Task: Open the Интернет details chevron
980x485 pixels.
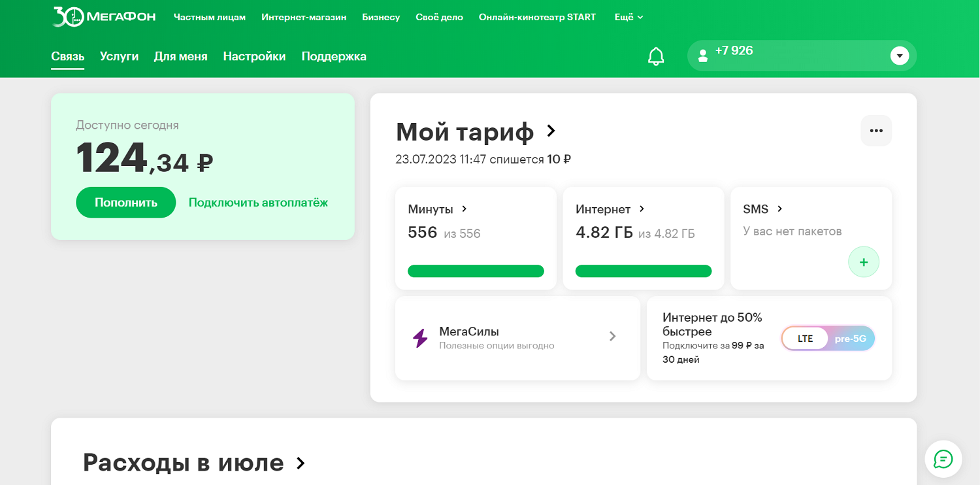Action: 642,209
